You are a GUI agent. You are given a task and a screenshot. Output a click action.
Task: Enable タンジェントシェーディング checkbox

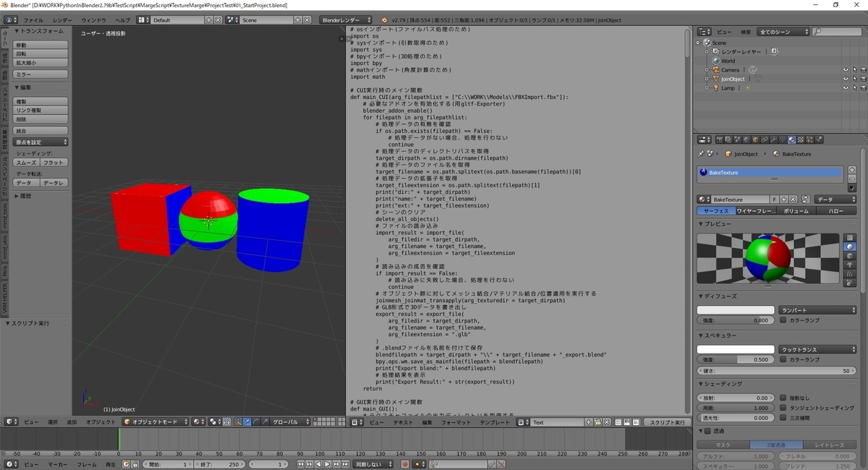[783, 408]
